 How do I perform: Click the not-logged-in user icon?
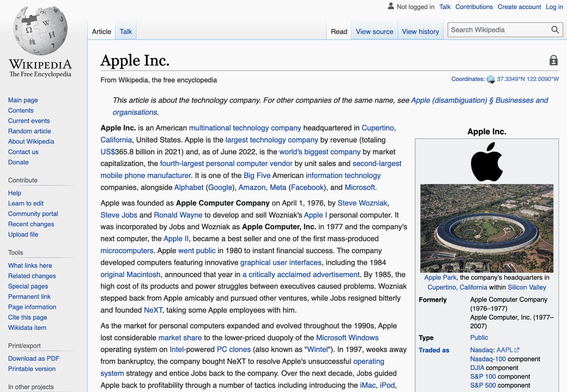point(391,6)
